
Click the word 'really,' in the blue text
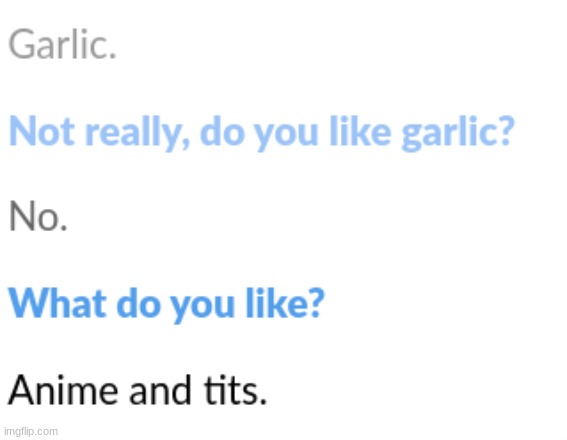(x=137, y=133)
